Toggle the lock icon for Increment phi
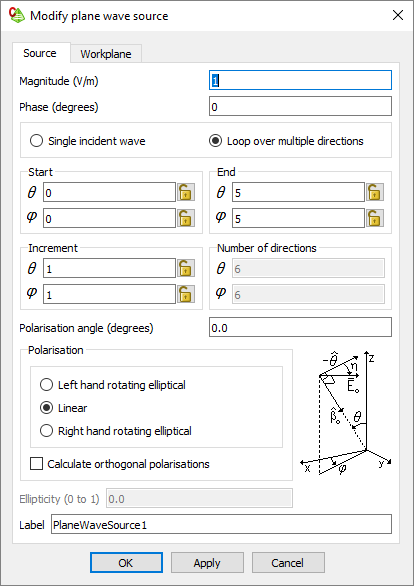 coord(186,294)
